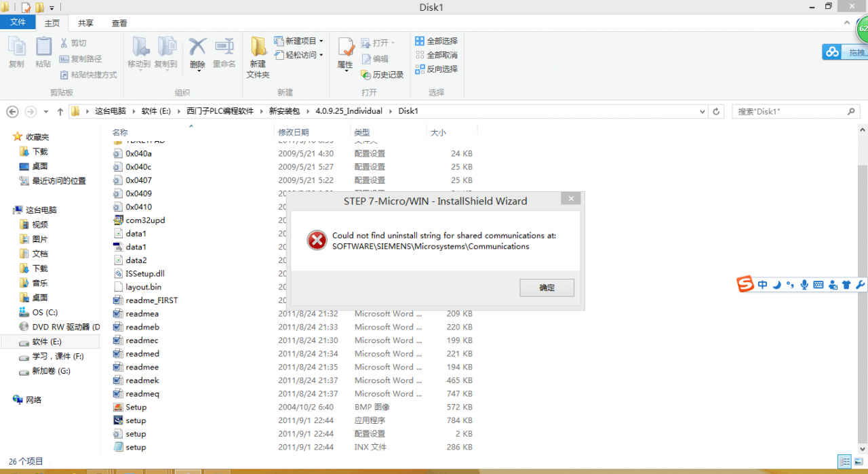
Task: Sort files by the 名称 column header
Action: pyautogui.click(x=120, y=133)
